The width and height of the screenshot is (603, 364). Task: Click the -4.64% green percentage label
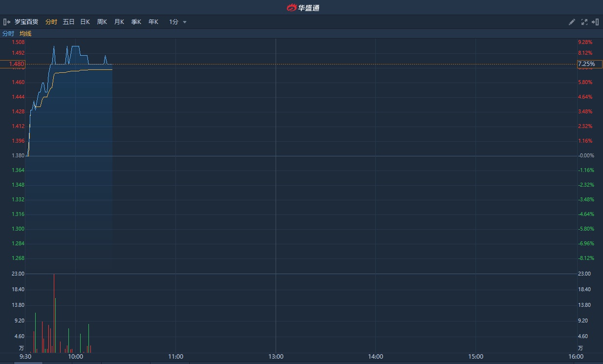585,214
